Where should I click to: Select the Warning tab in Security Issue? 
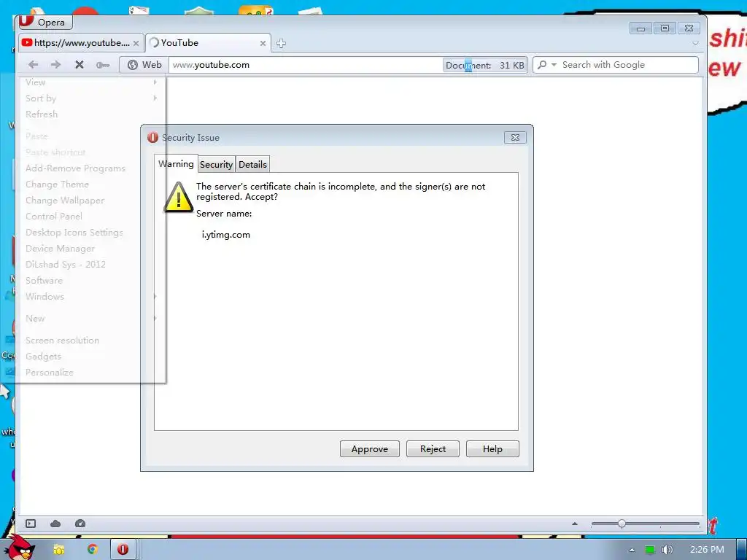(x=176, y=164)
